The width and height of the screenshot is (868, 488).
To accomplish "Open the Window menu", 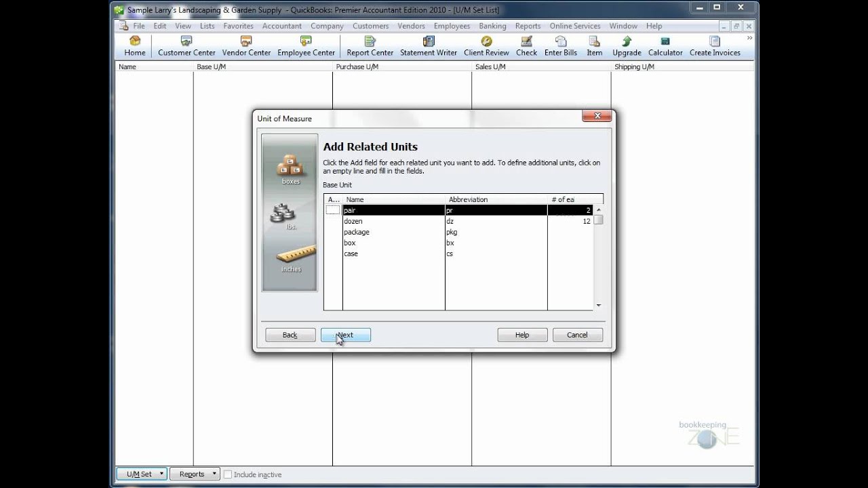I will (623, 26).
